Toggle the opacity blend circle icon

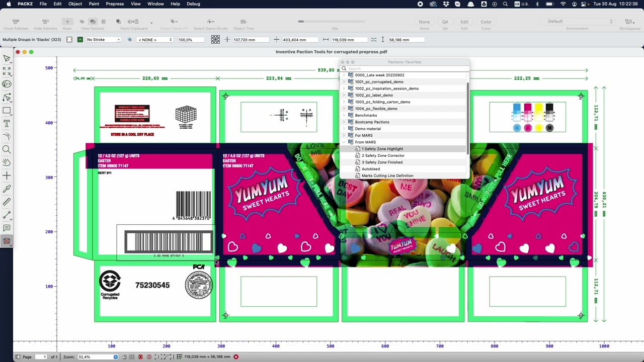tap(130, 40)
